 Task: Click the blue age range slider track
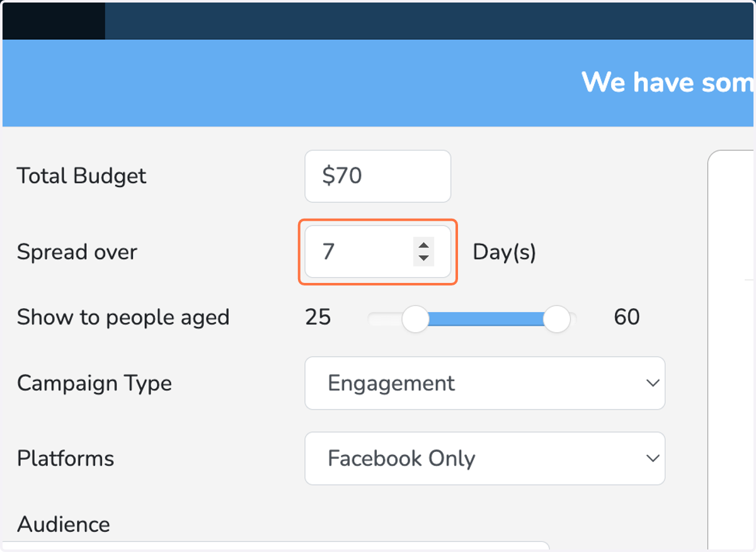click(x=486, y=319)
